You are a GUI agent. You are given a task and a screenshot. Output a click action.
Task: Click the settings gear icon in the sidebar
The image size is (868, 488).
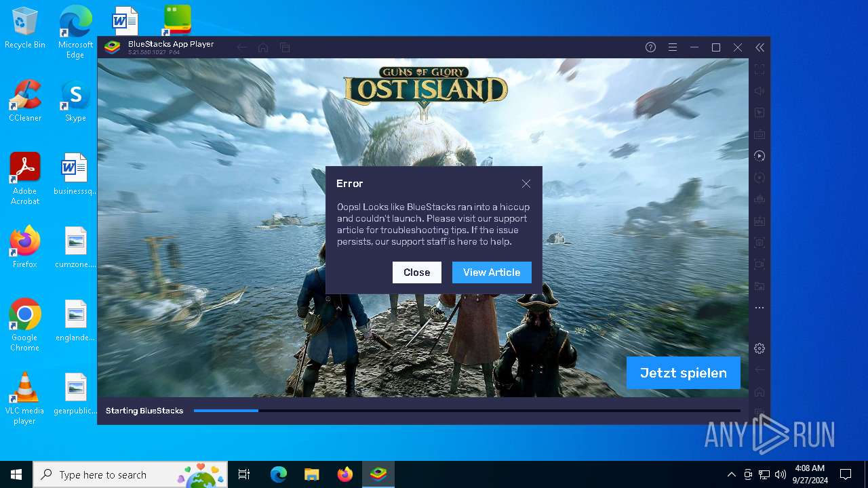[x=759, y=348]
